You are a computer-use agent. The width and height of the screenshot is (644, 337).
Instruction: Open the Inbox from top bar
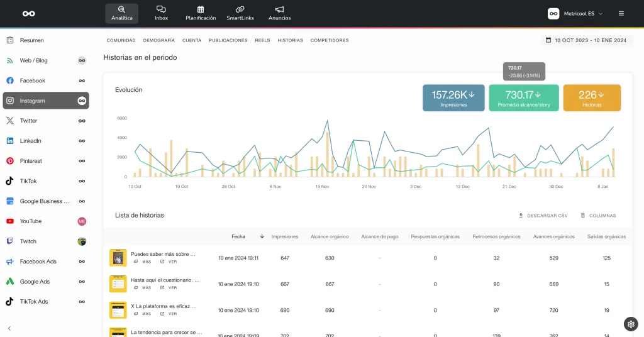click(161, 13)
